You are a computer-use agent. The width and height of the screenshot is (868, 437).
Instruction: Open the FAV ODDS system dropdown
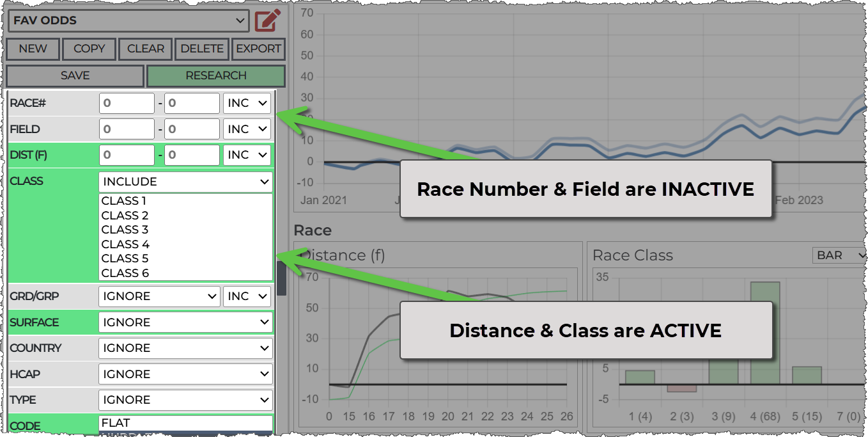pyautogui.click(x=128, y=20)
